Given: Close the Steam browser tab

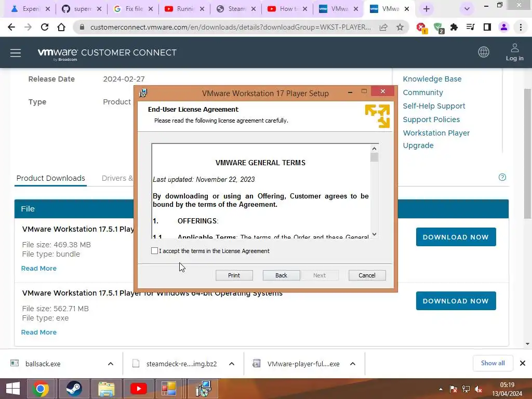Looking at the screenshot, I should 254,9.
